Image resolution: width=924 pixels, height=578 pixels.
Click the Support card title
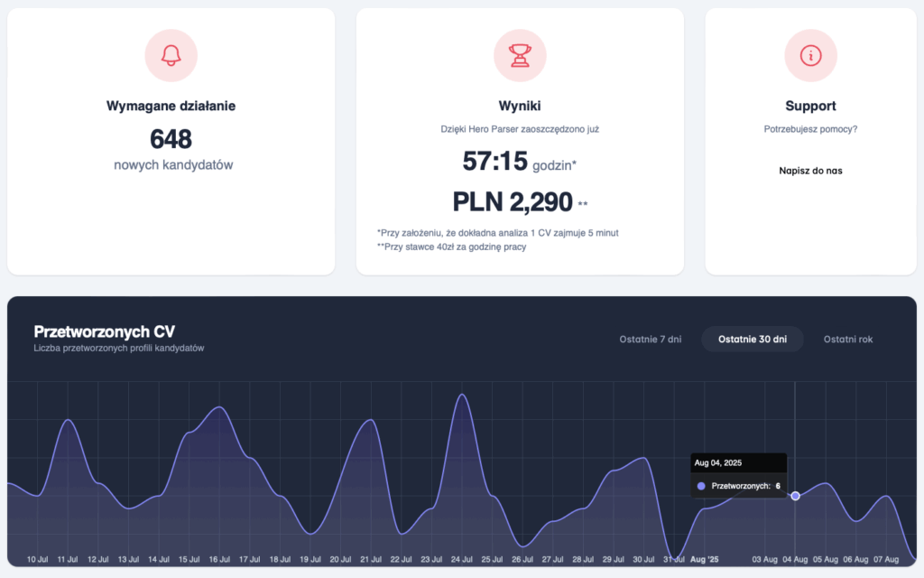coord(810,106)
